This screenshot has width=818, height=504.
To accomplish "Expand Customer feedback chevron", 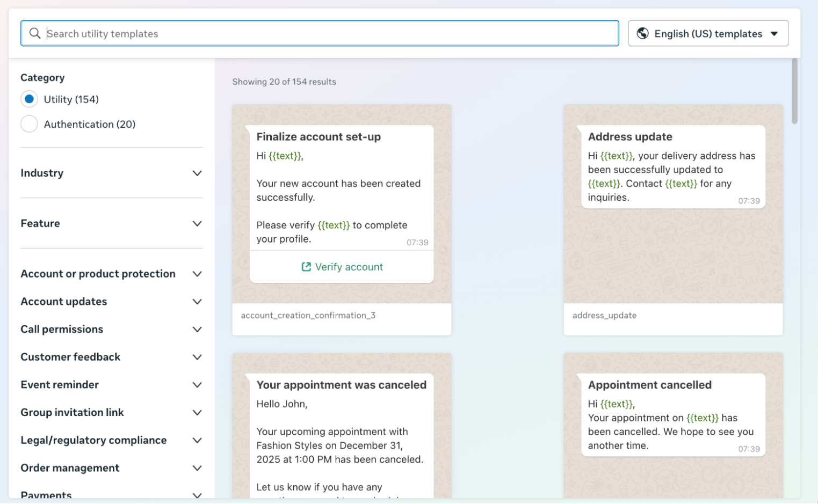I will point(197,357).
